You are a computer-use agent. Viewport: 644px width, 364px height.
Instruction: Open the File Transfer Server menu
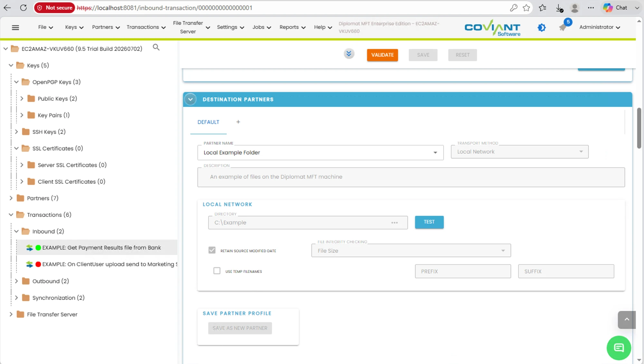coord(191,27)
